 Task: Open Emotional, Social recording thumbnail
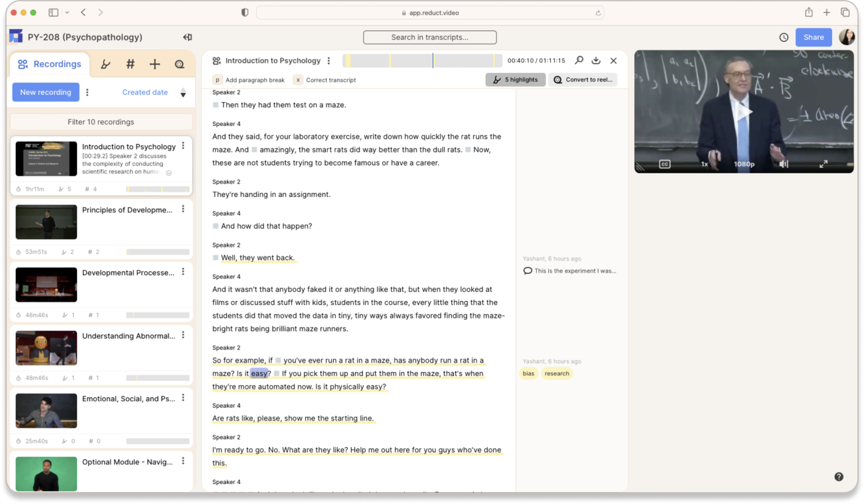pyautogui.click(x=46, y=410)
